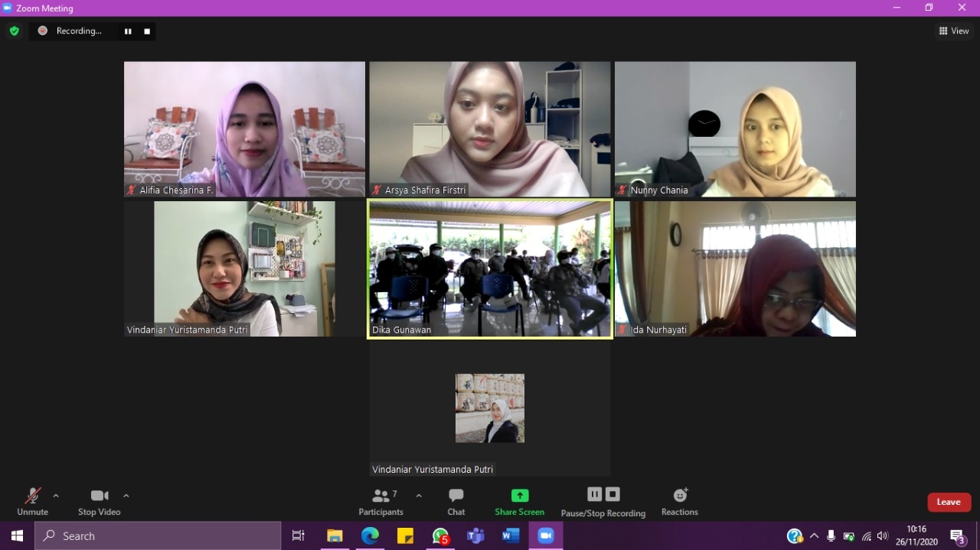Expand the arrow next to Participants

pos(419,496)
